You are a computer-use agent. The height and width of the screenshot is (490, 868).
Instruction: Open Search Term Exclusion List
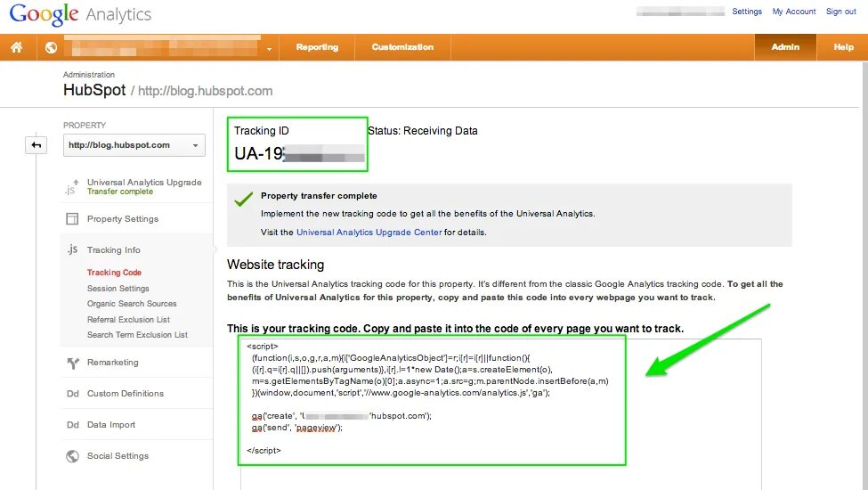click(x=137, y=334)
